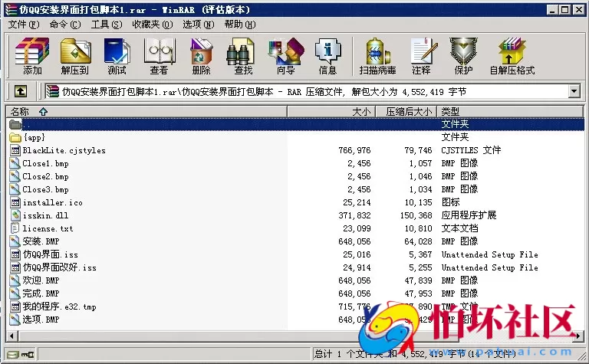Image resolution: width=589 pixels, height=364 pixels.
Task: Open the 工具(S) menu
Action: tap(107, 25)
